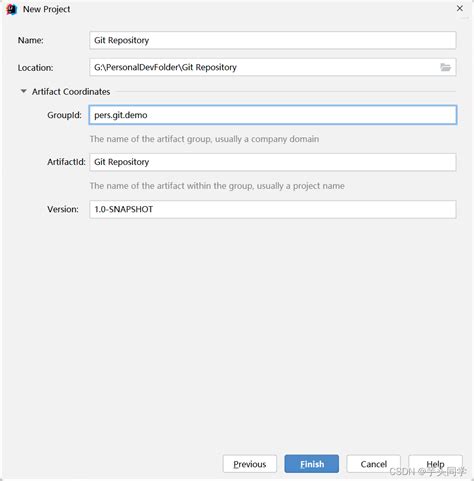Open the folder browse icon in Location field

point(445,67)
